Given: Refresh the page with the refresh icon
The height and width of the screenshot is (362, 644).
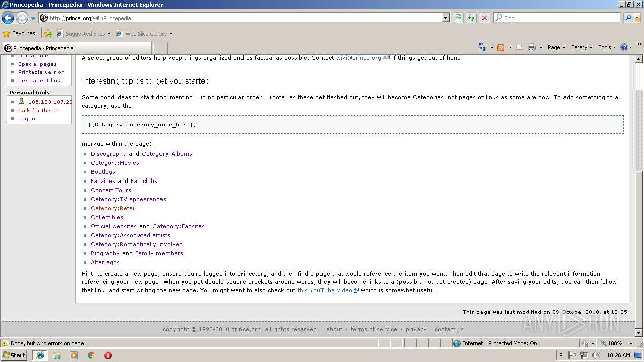Looking at the screenshot, I should pyautogui.click(x=471, y=18).
